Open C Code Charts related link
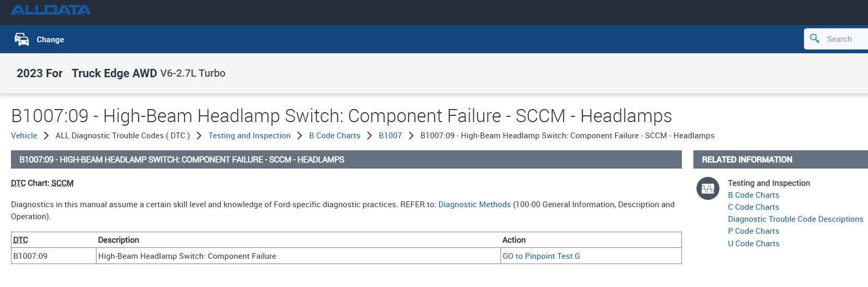Image resolution: width=868 pixels, height=287 pixels. [753, 207]
